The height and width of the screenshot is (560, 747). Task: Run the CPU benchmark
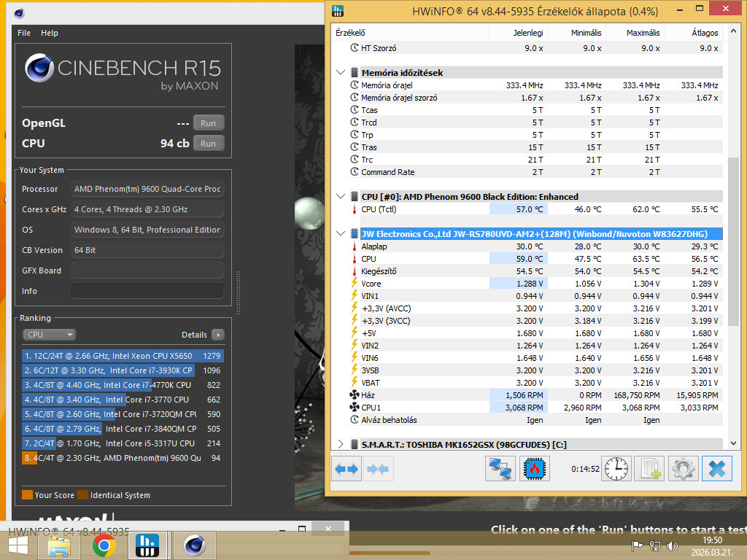pos(208,144)
